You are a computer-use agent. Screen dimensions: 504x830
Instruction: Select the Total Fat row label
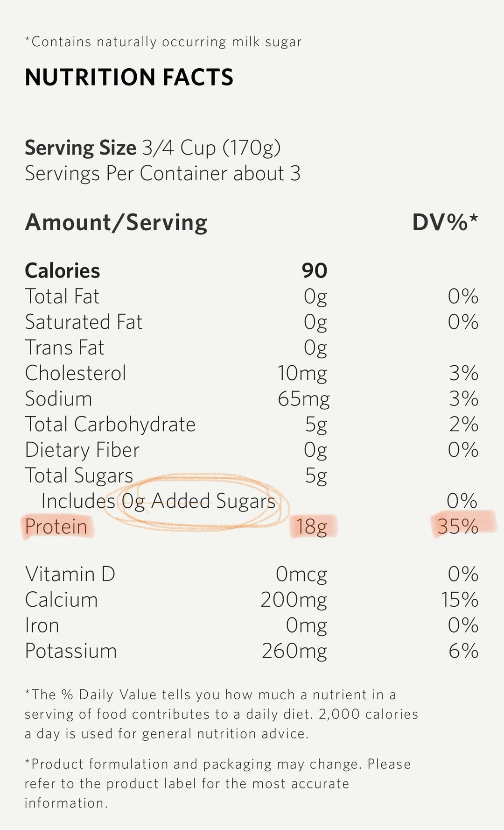pos(62,297)
